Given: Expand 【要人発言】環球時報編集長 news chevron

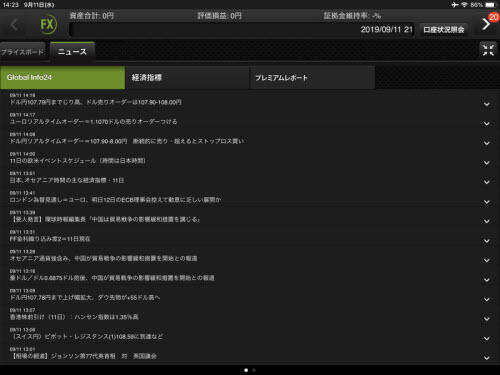Looking at the screenshot, I should [487, 221].
